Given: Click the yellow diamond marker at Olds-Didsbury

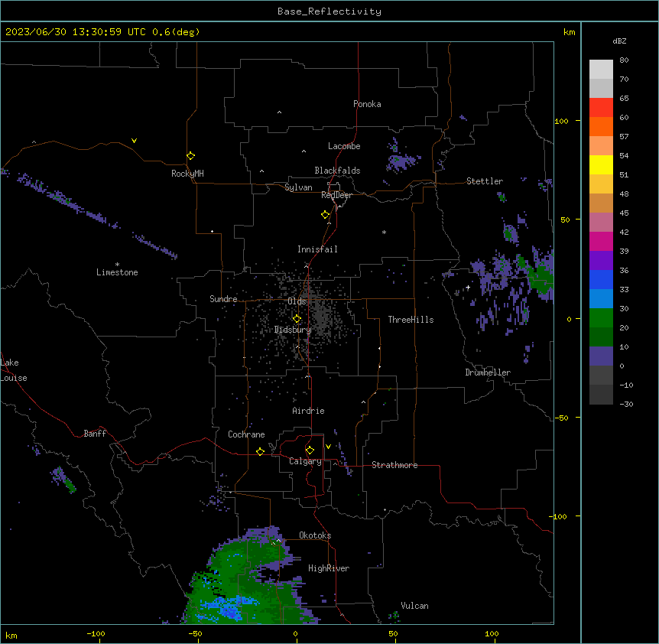Looking at the screenshot, I should click(297, 319).
